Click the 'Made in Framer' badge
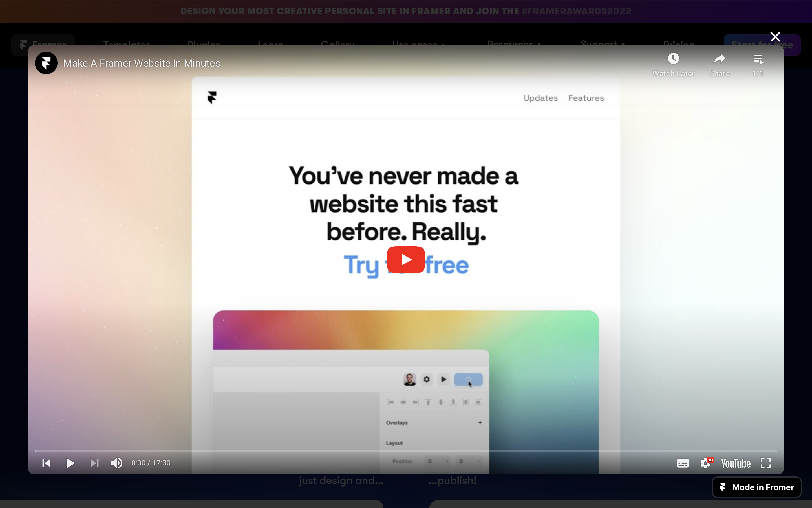The image size is (812, 508). click(x=757, y=487)
